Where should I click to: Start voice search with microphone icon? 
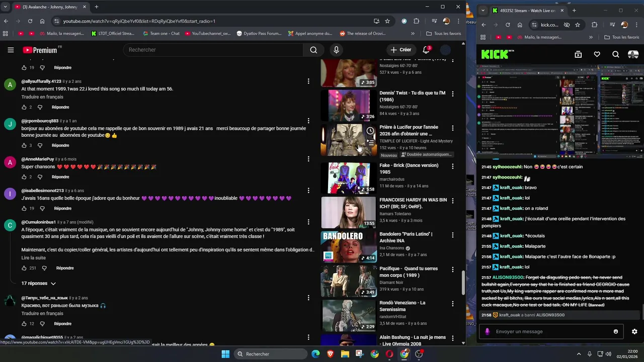click(337, 50)
